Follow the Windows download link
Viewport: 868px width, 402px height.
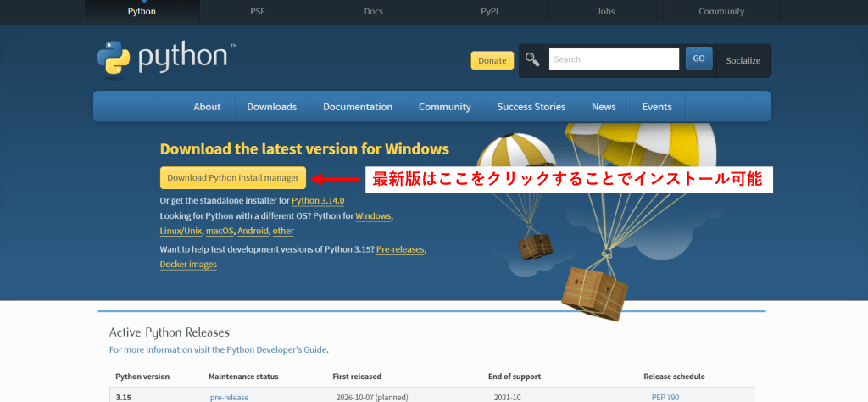click(x=373, y=216)
